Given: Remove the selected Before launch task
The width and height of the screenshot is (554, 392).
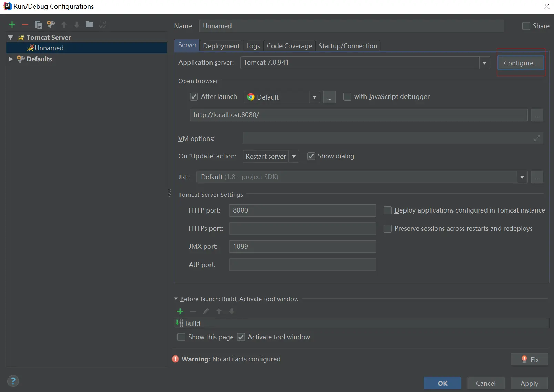Looking at the screenshot, I should click(193, 311).
